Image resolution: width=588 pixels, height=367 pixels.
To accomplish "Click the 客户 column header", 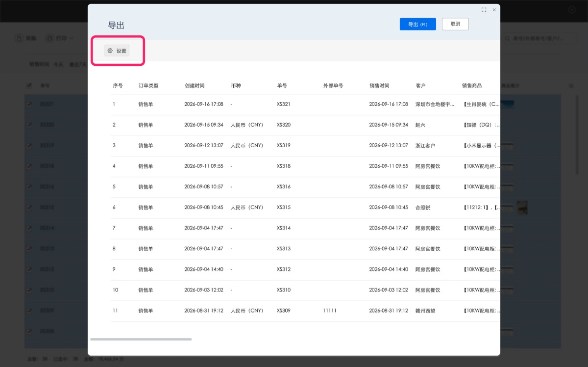I will point(420,85).
